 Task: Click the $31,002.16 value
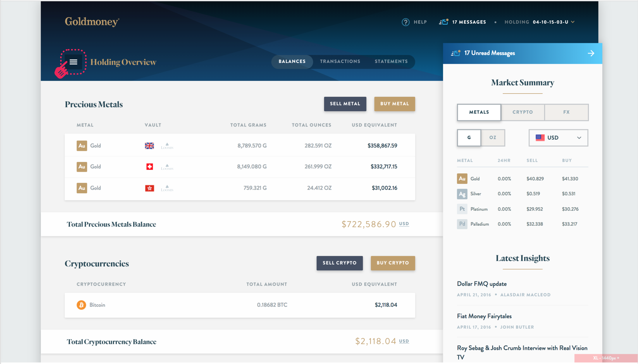coord(384,188)
